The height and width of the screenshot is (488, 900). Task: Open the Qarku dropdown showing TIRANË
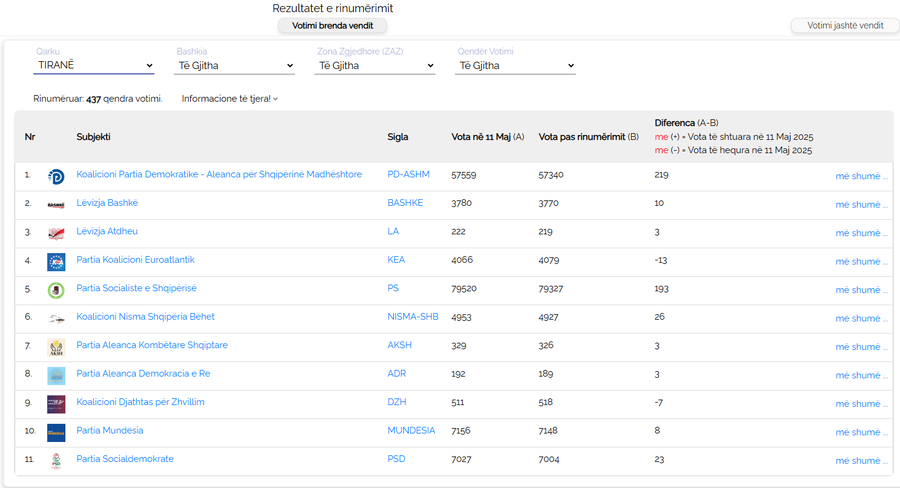coord(94,65)
